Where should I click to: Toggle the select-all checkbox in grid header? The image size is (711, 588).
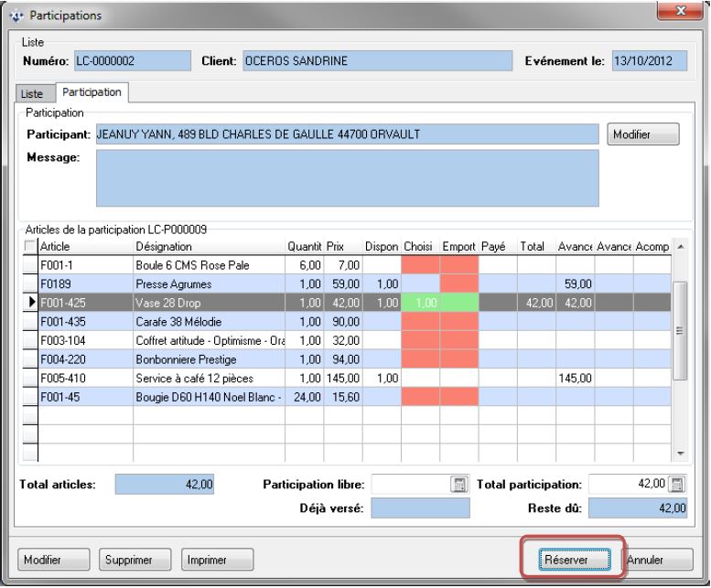[31, 247]
